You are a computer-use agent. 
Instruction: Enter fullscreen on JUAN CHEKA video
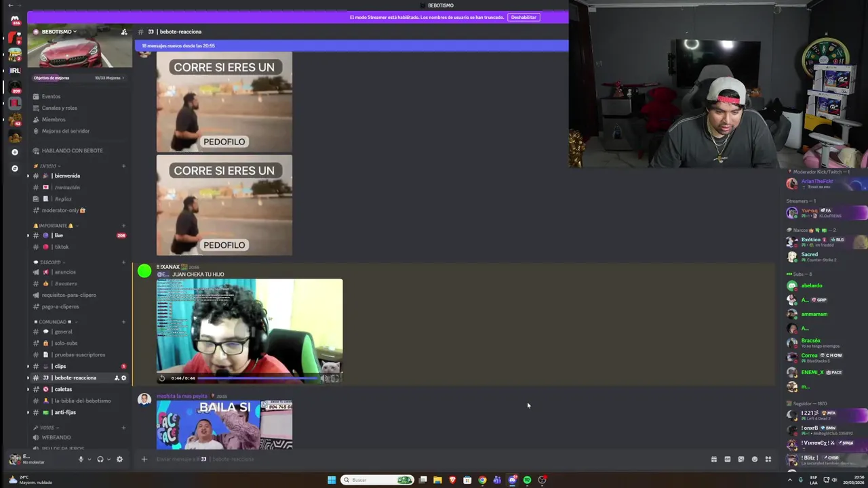pyautogui.click(x=334, y=378)
